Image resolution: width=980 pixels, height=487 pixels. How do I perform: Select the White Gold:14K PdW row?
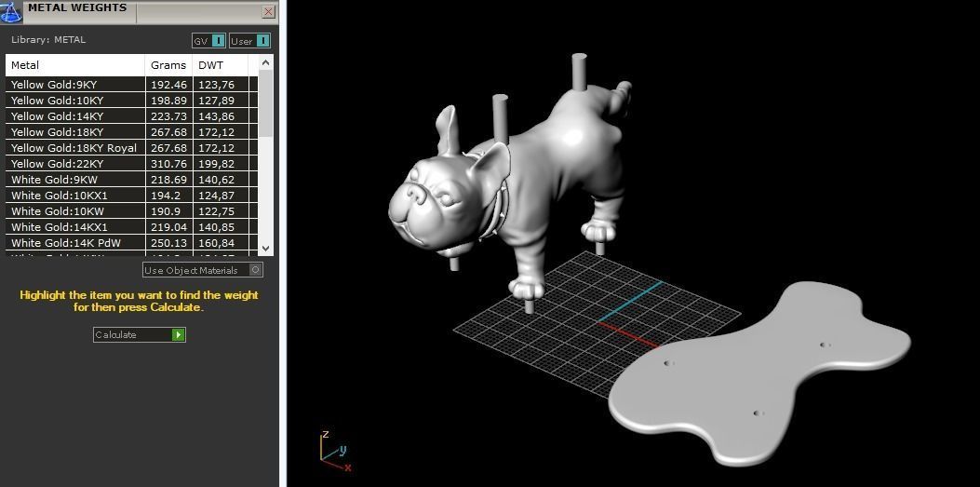[x=131, y=242]
